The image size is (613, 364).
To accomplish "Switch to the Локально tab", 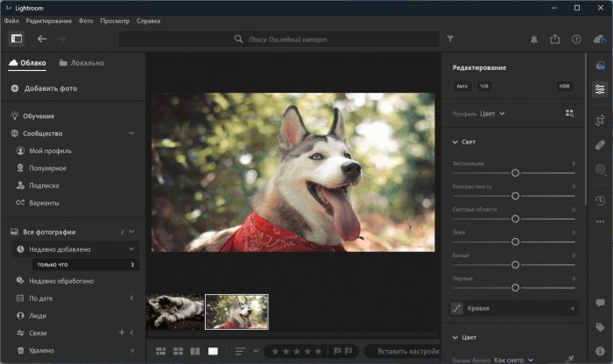I will tap(81, 63).
